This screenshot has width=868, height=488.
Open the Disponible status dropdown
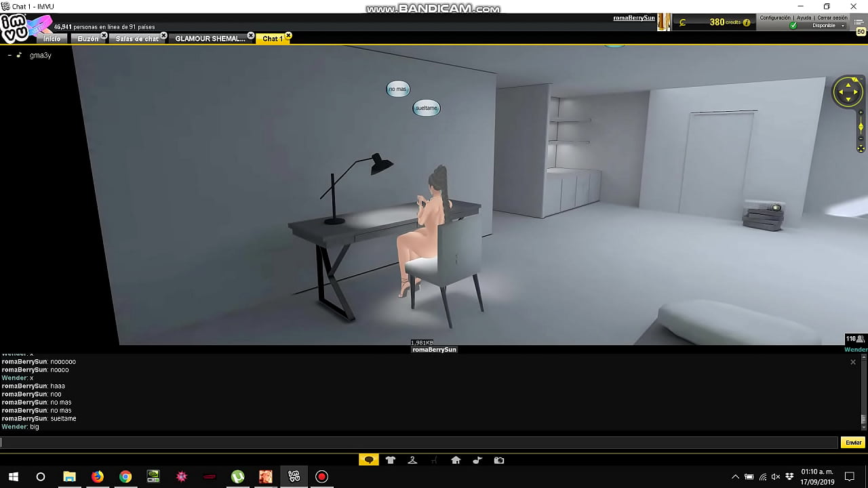(843, 26)
